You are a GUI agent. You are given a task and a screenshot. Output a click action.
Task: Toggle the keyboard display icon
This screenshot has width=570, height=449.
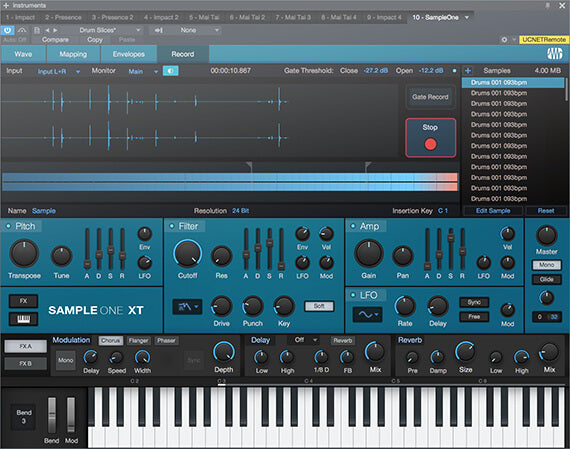23,319
